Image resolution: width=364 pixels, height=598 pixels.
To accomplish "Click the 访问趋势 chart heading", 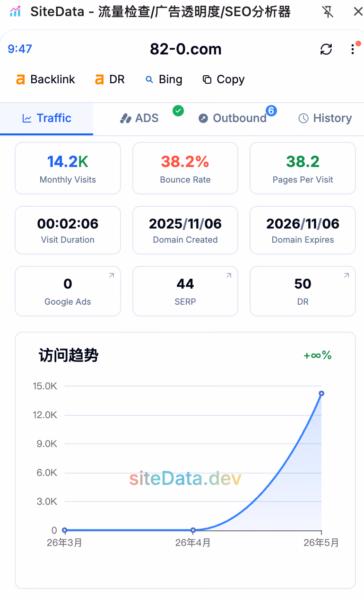I will point(69,355).
